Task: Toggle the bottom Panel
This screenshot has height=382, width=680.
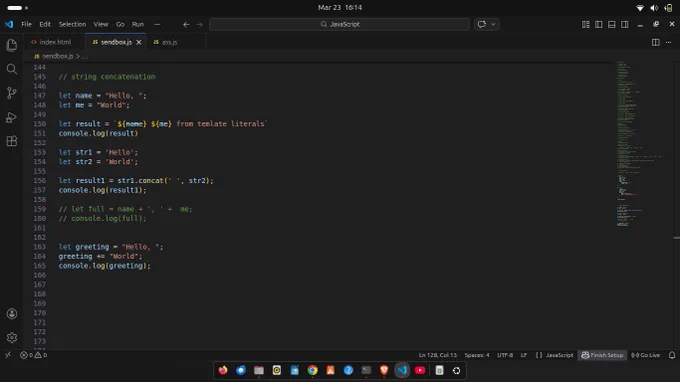Action: pyautogui.click(x=611, y=24)
